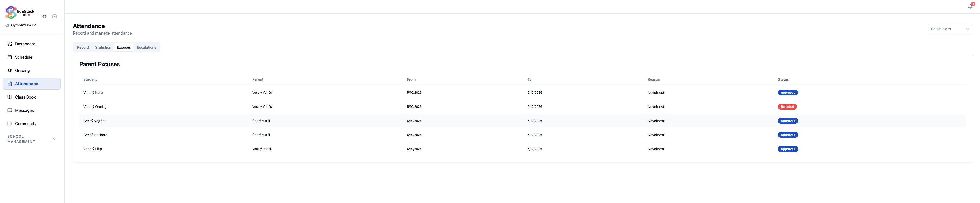Collapse the sidebar panel icon
Screen dimensions: 980x203
54,16
